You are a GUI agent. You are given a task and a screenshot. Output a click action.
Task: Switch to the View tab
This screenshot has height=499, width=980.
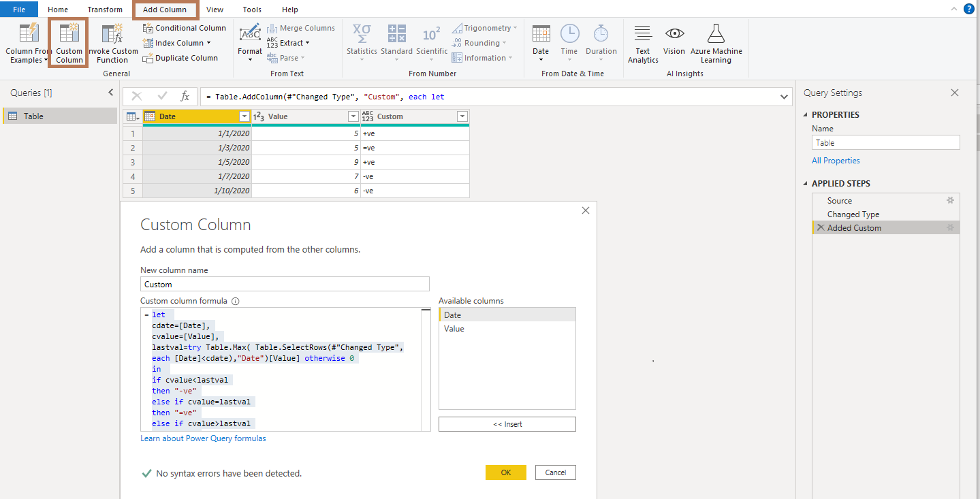click(x=215, y=10)
